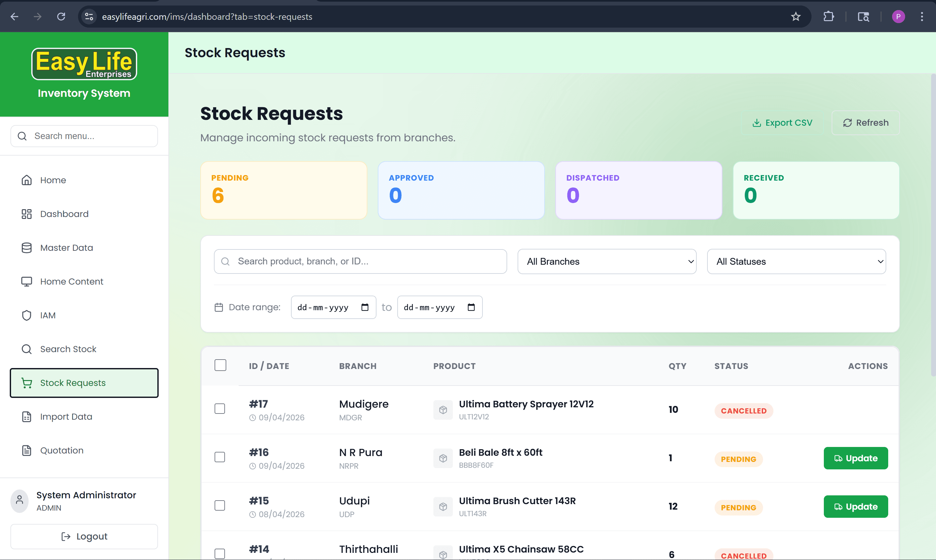
Task: Select the checkbox beside request #17
Action: [x=220, y=408]
